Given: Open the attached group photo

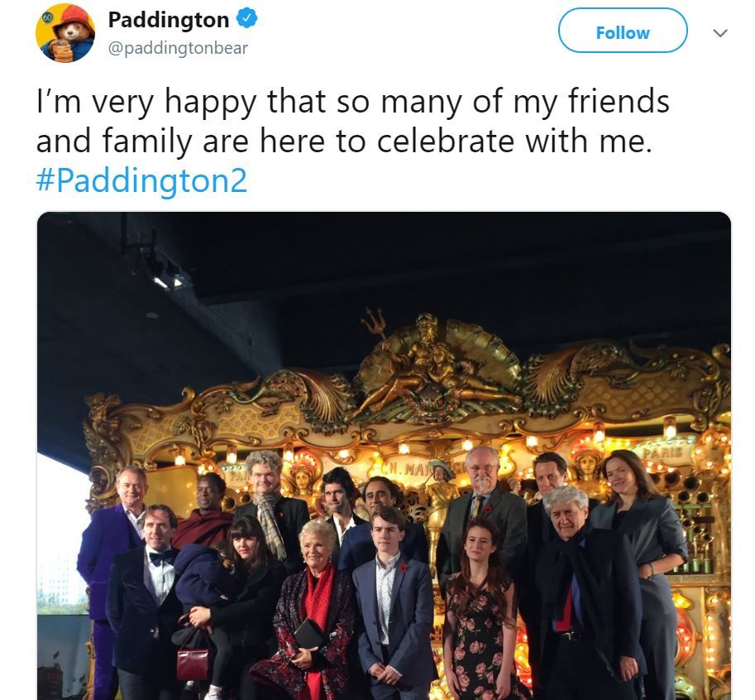Looking at the screenshot, I should (384, 456).
